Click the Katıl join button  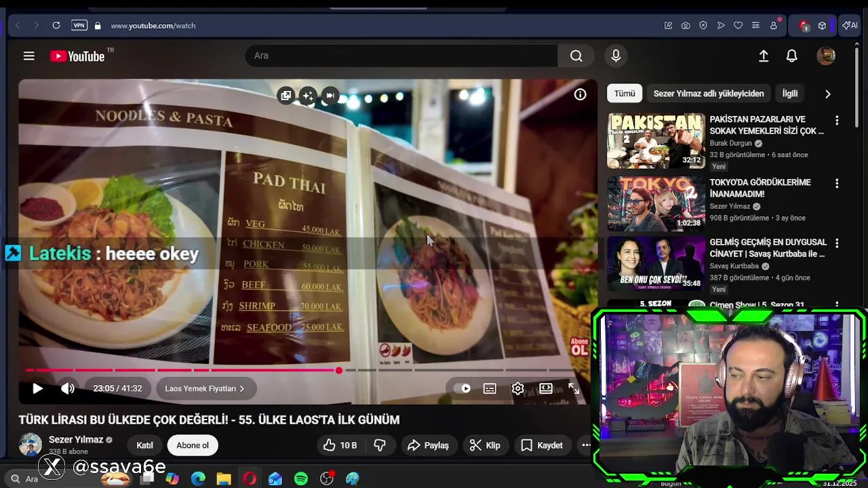144,445
